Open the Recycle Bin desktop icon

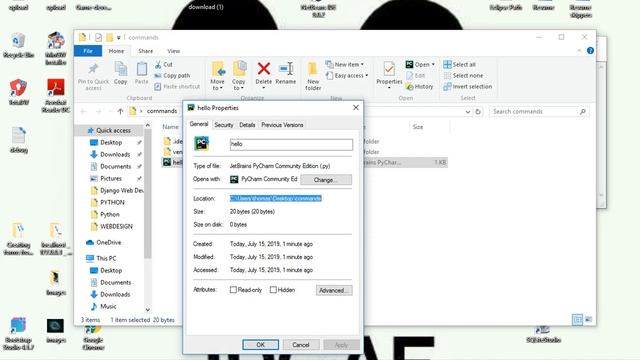[18, 45]
